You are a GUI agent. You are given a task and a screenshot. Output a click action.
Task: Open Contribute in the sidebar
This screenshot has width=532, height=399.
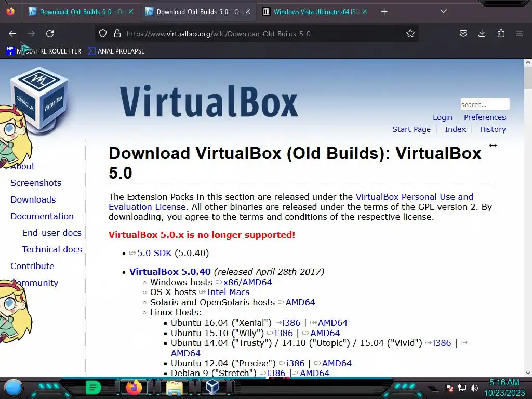click(x=32, y=266)
